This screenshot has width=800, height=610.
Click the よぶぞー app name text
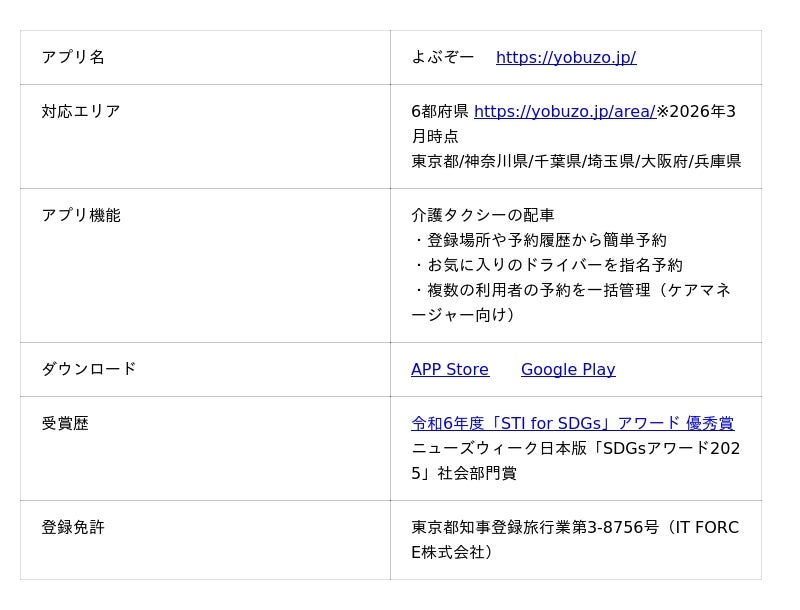point(442,58)
